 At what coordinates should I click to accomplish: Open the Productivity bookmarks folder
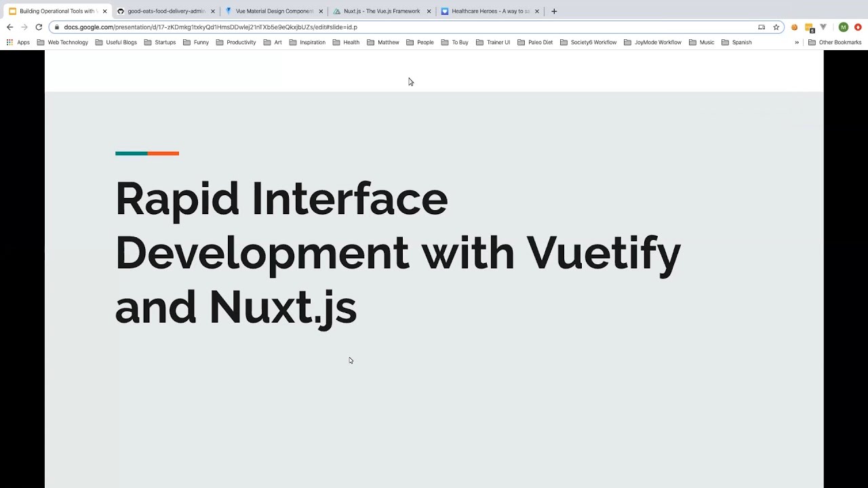point(236,42)
